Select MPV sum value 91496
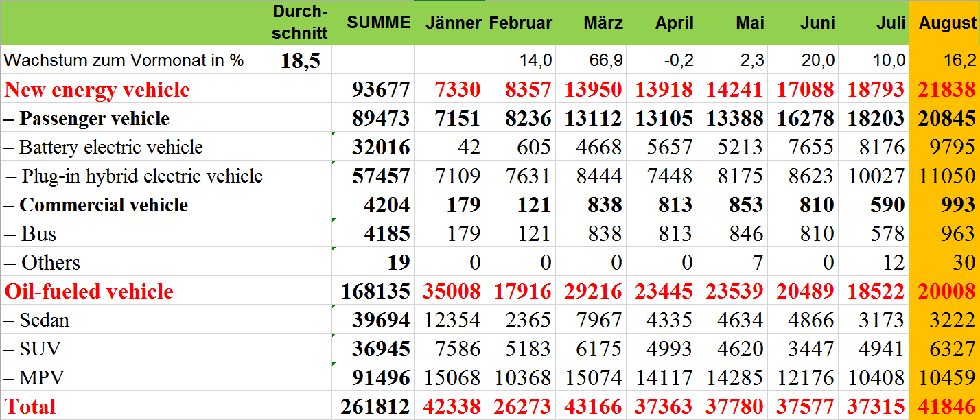The width and height of the screenshot is (980, 420). (x=380, y=378)
